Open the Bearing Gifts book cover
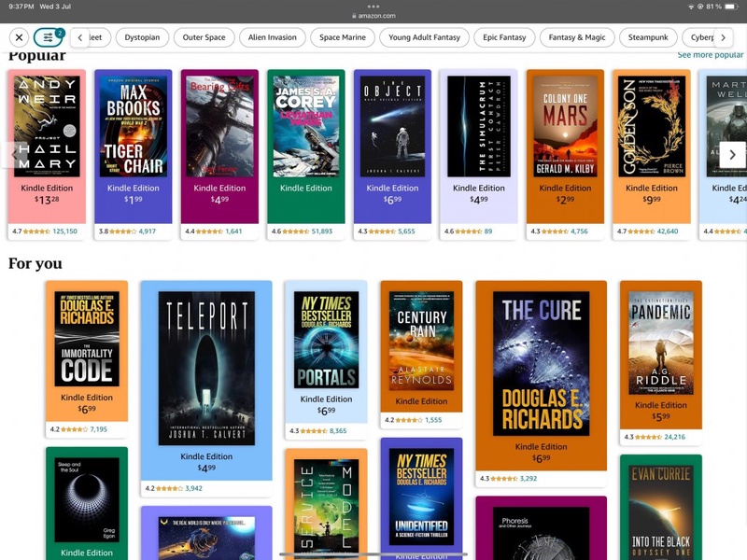This screenshot has width=747, height=560. (x=219, y=126)
